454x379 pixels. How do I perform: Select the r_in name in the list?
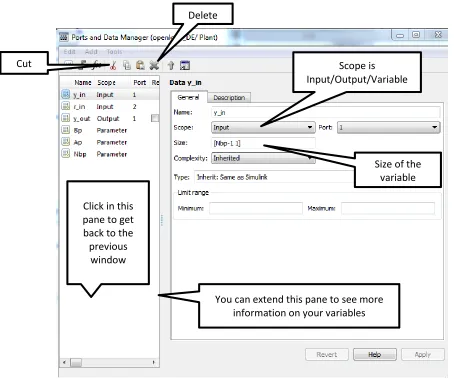pos(79,107)
